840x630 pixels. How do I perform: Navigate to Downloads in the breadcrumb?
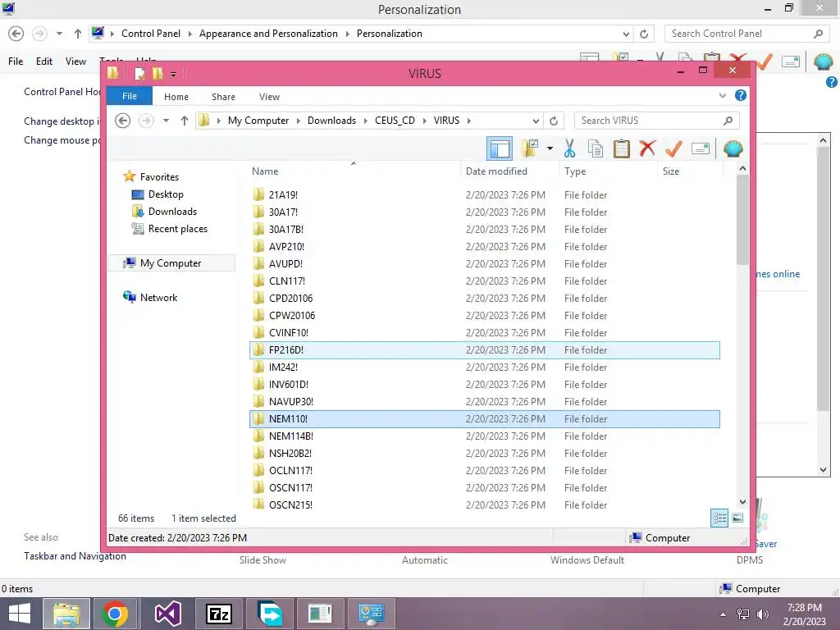point(331,121)
